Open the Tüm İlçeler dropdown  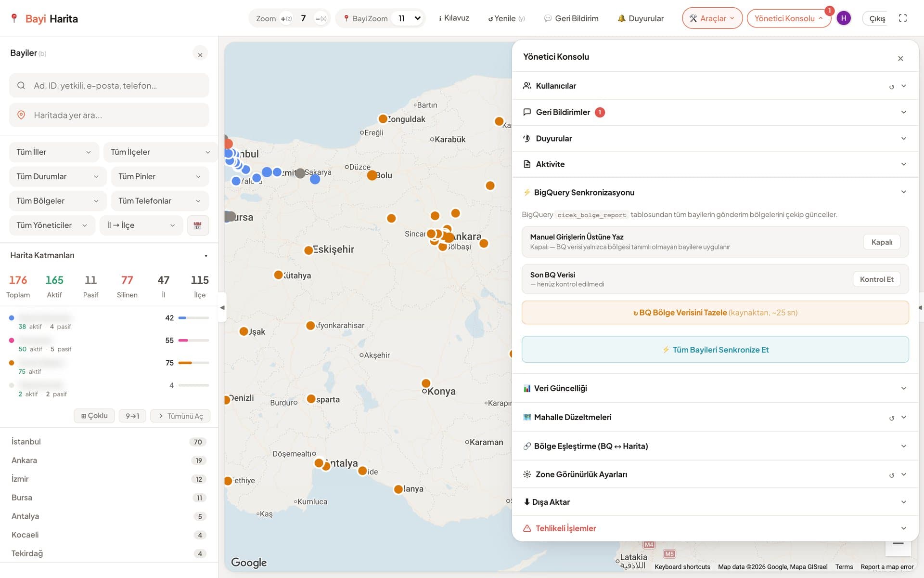(x=160, y=152)
